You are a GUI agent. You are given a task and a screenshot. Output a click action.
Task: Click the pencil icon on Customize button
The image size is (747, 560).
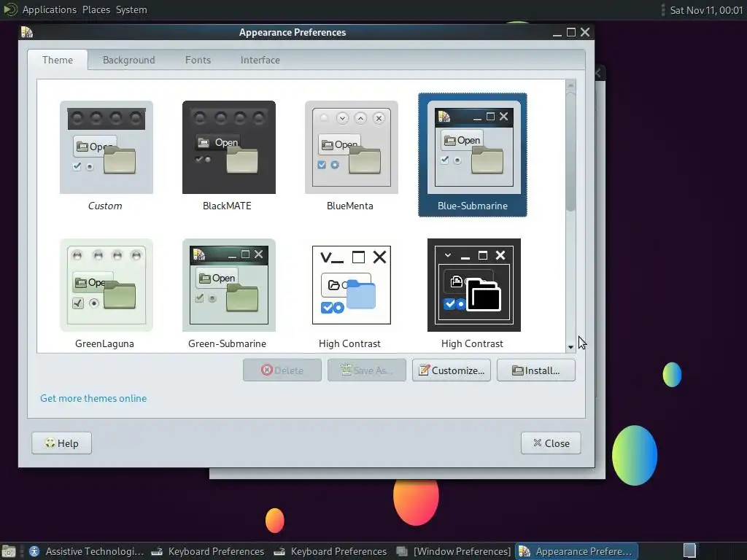pos(424,370)
